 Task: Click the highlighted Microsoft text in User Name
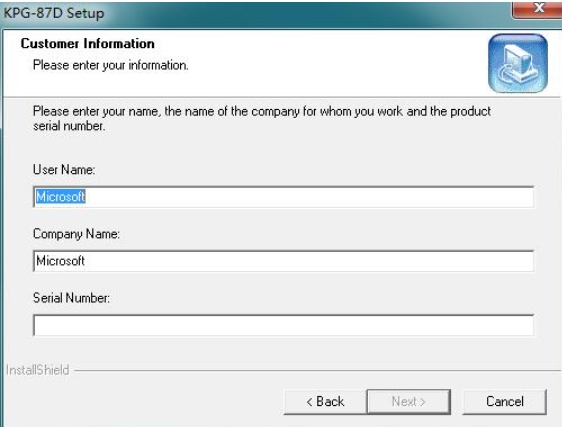[61, 197]
